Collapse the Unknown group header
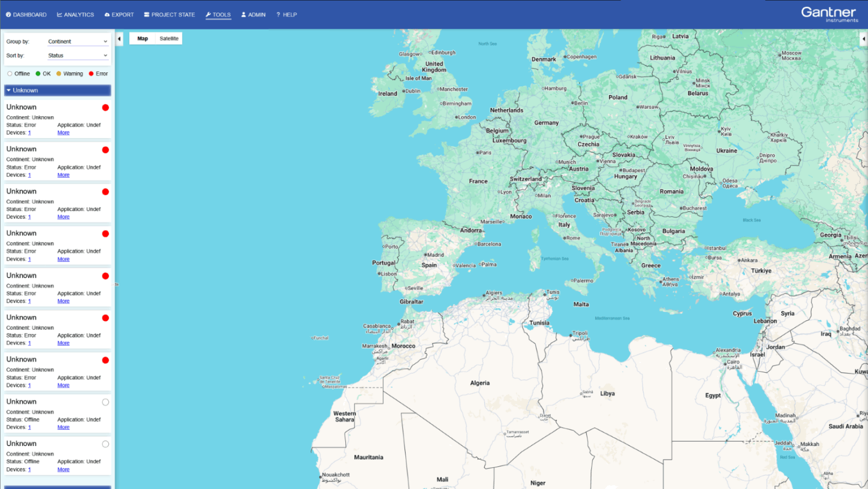The image size is (868, 489). (58, 90)
